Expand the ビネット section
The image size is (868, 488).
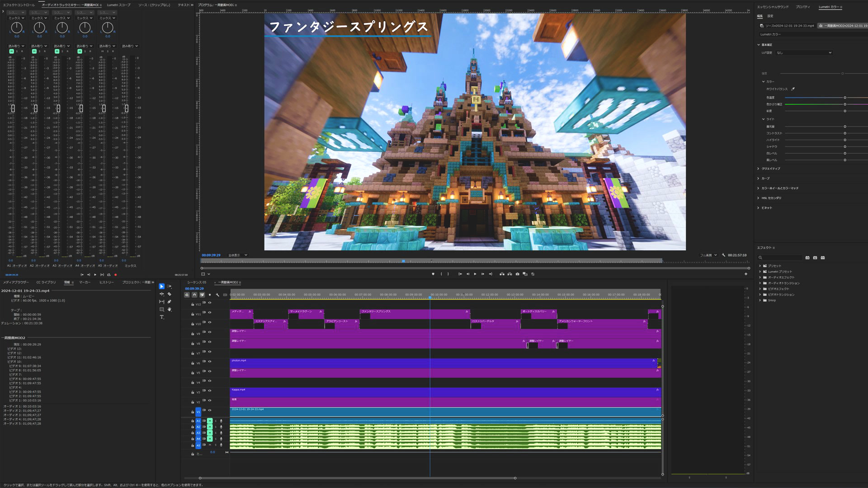point(759,208)
